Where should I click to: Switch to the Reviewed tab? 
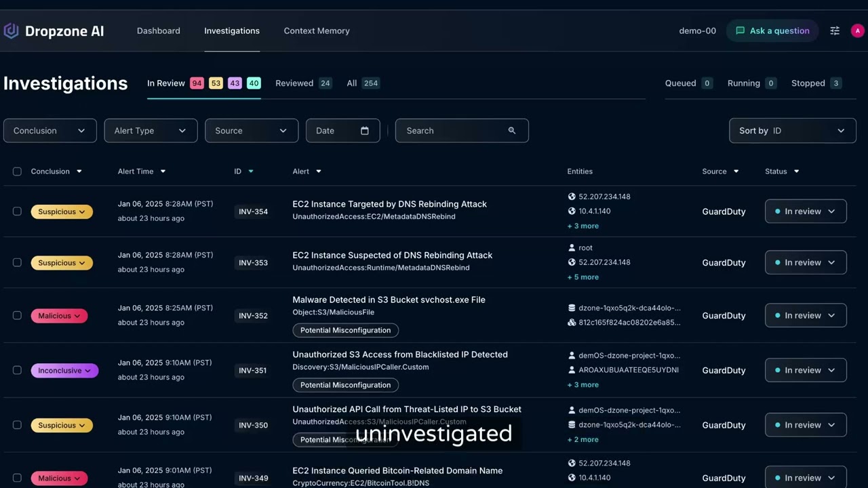(303, 83)
